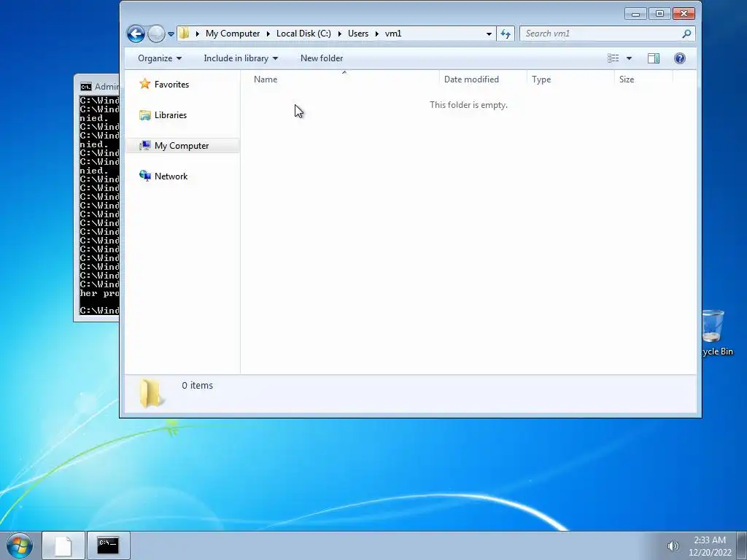The height and width of the screenshot is (560, 747).
Task: Open Explorer help
Action: pyautogui.click(x=680, y=58)
